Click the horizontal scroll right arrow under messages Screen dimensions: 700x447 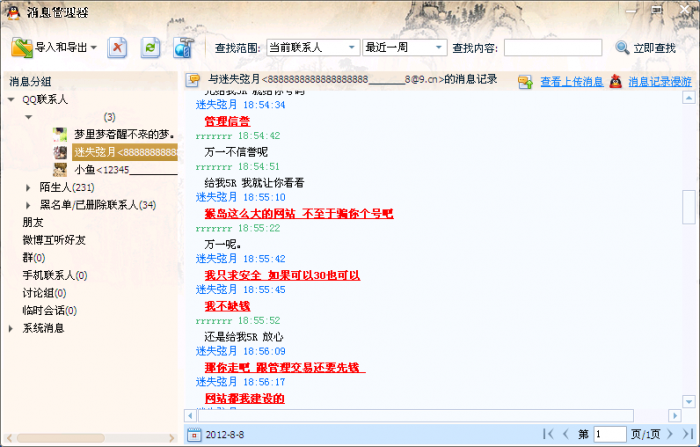tap(675, 416)
